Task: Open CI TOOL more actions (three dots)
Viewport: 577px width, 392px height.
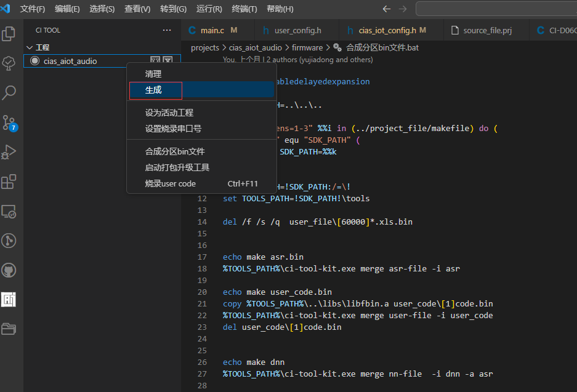Action: click(167, 30)
